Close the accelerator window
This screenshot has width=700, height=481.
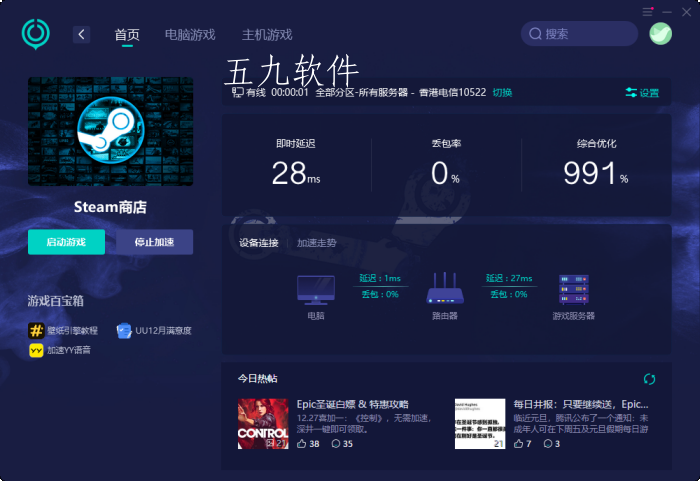pyautogui.click(x=687, y=12)
